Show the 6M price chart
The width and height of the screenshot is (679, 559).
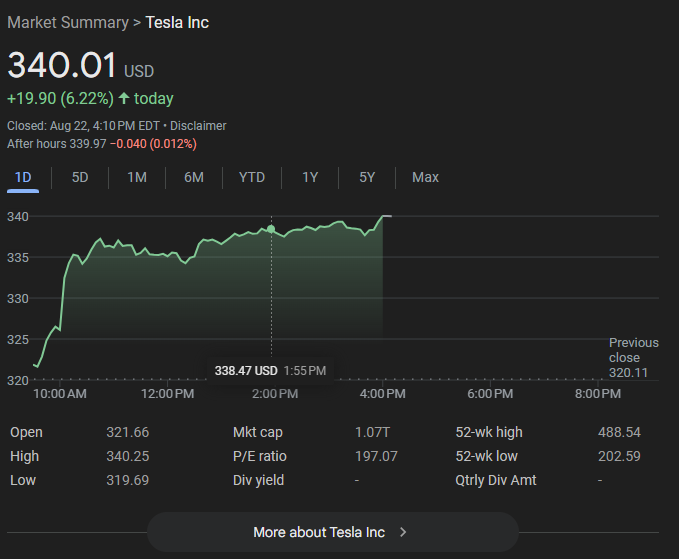coord(194,177)
